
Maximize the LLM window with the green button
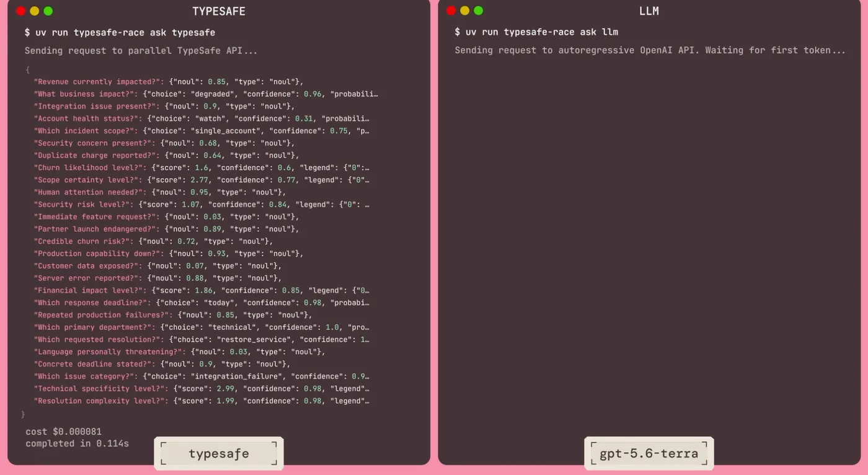[x=479, y=11]
